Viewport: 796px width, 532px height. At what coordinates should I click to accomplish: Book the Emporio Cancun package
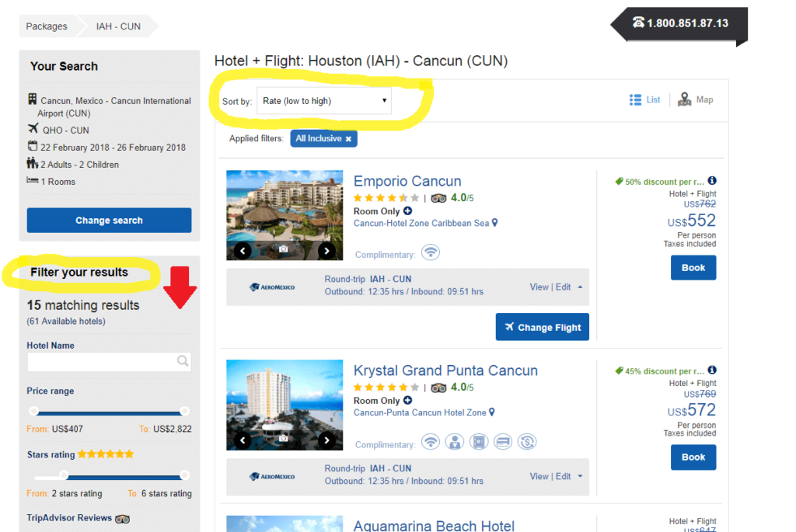click(693, 268)
